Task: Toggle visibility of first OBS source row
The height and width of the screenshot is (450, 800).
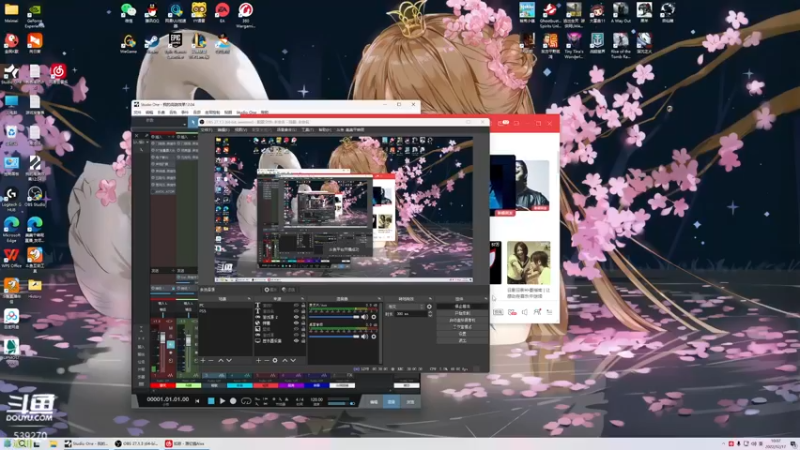Action: 296,305
